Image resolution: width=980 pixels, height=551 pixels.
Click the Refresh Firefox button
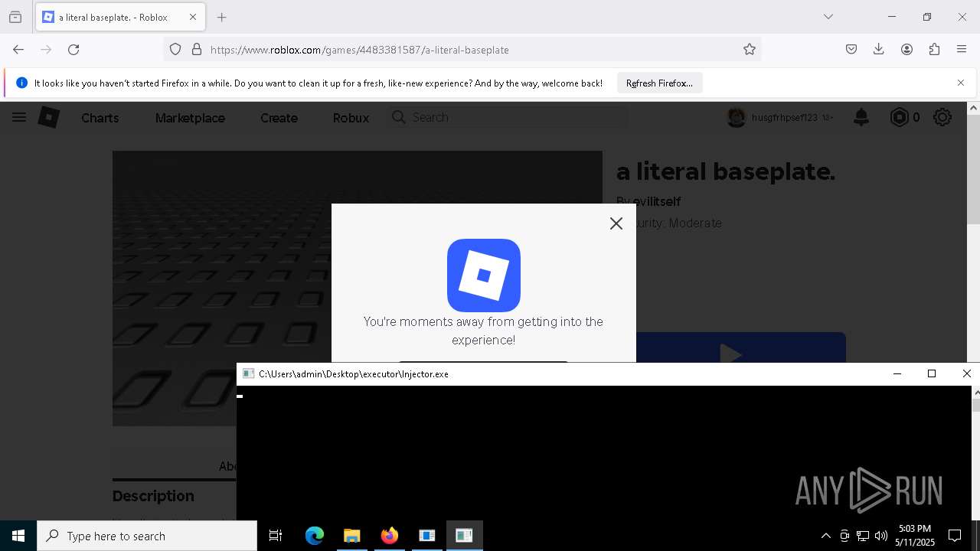point(659,83)
